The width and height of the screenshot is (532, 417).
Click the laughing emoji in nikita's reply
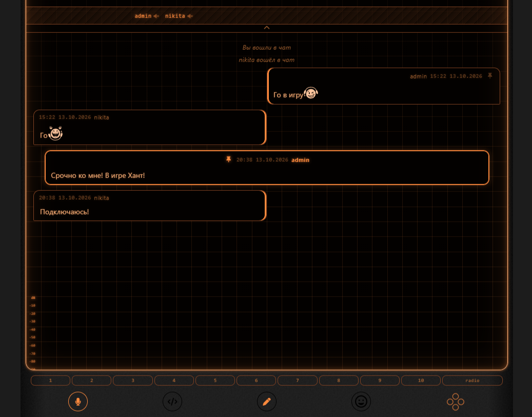point(55,133)
